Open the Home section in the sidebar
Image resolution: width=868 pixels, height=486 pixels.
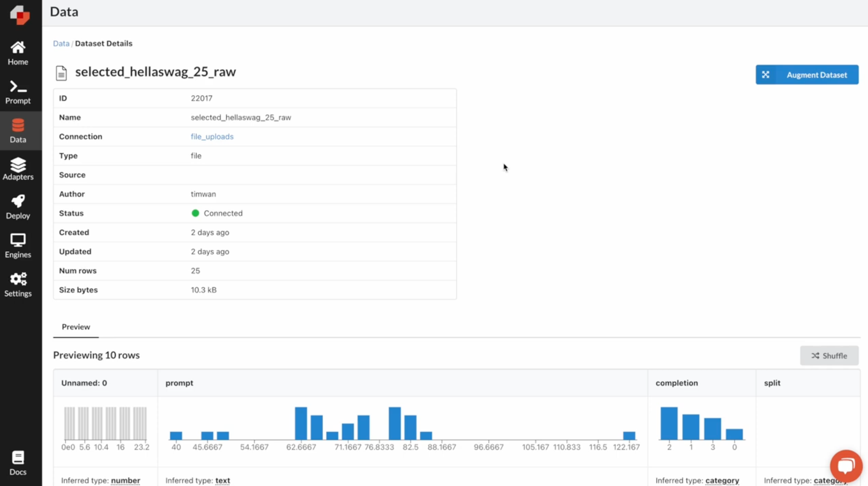pos(18,52)
